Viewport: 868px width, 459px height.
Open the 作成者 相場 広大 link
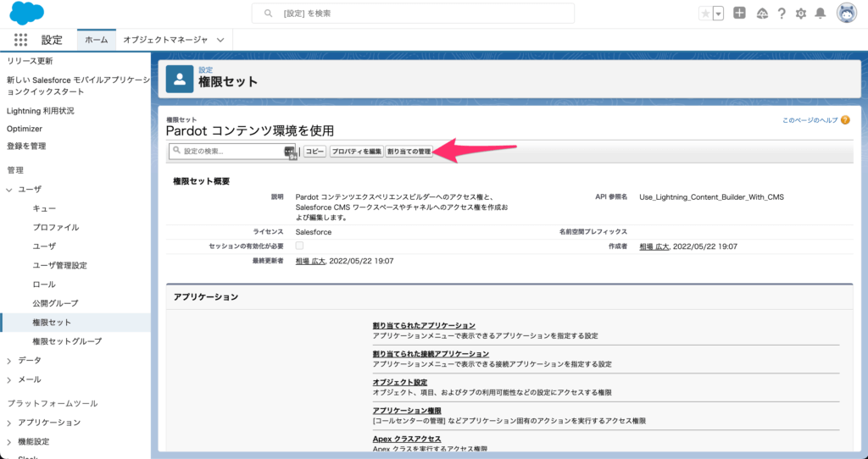(x=654, y=246)
